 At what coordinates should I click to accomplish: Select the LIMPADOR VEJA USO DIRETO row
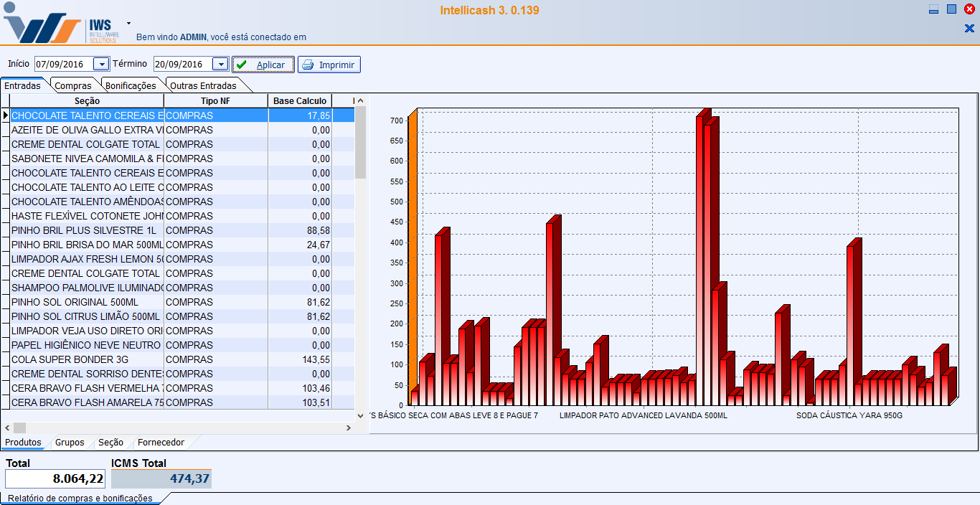pos(182,331)
